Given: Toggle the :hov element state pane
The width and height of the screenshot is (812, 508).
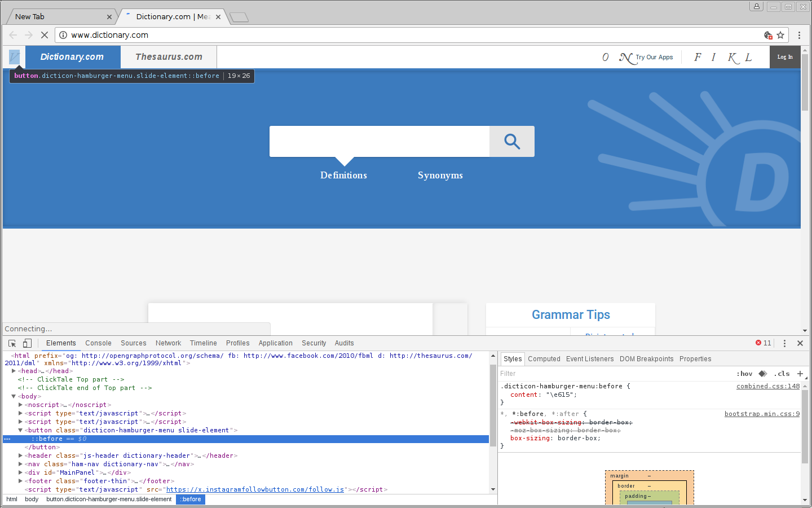Looking at the screenshot, I should pyautogui.click(x=744, y=374).
